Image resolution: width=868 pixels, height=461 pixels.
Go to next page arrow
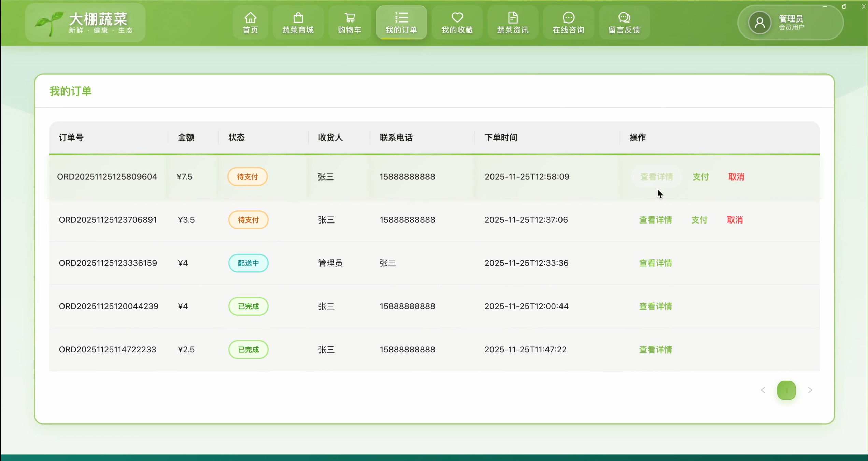(x=810, y=390)
